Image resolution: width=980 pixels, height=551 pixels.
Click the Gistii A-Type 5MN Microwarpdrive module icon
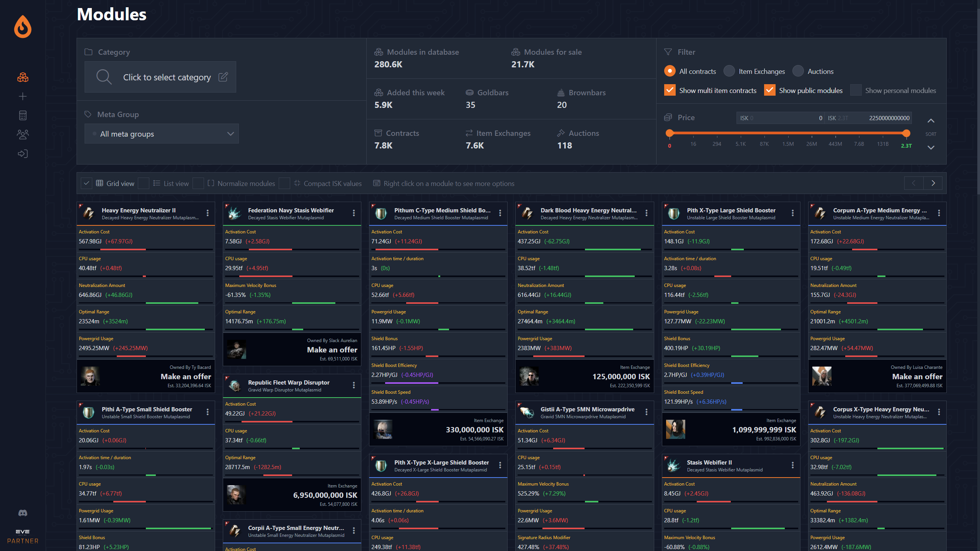coord(527,412)
